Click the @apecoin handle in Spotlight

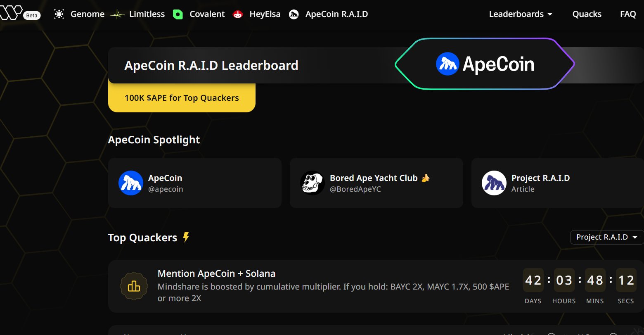166,189
